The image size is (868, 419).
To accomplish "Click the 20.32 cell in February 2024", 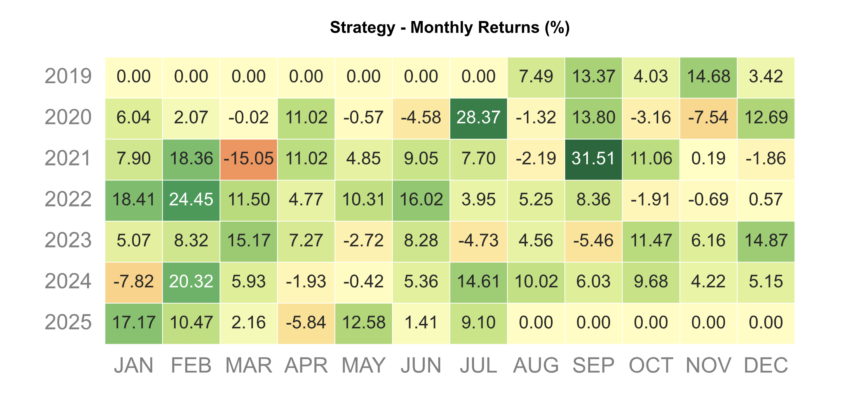I will tap(191, 282).
